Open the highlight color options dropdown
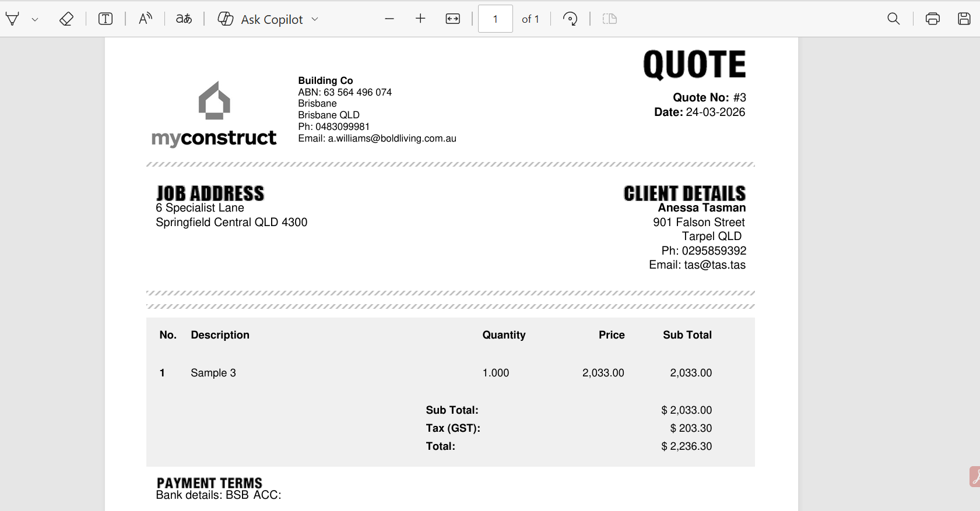 point(35,19)
